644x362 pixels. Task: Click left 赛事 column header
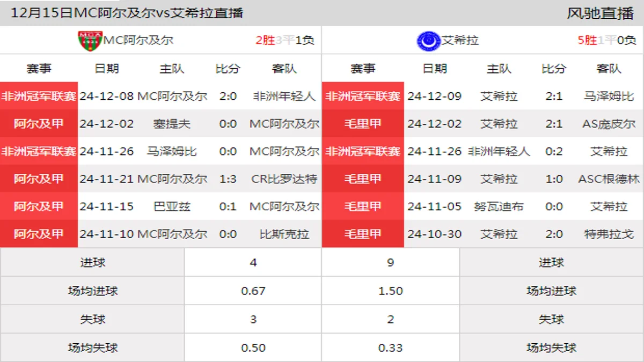[x=39, y=69]
